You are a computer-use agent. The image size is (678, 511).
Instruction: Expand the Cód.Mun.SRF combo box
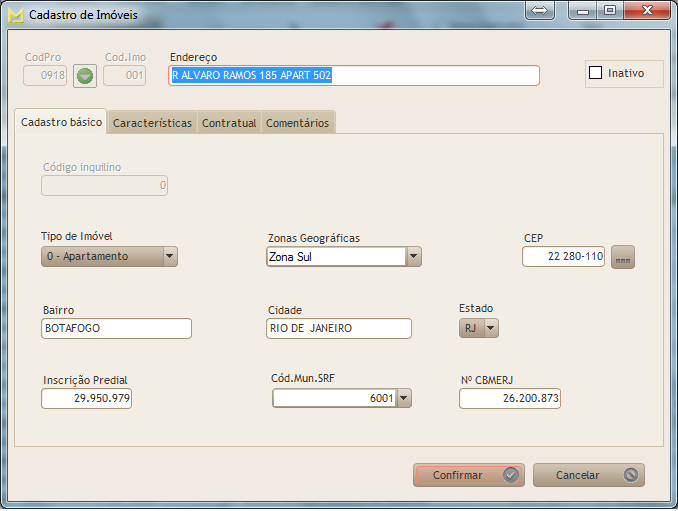coord(404,399)
